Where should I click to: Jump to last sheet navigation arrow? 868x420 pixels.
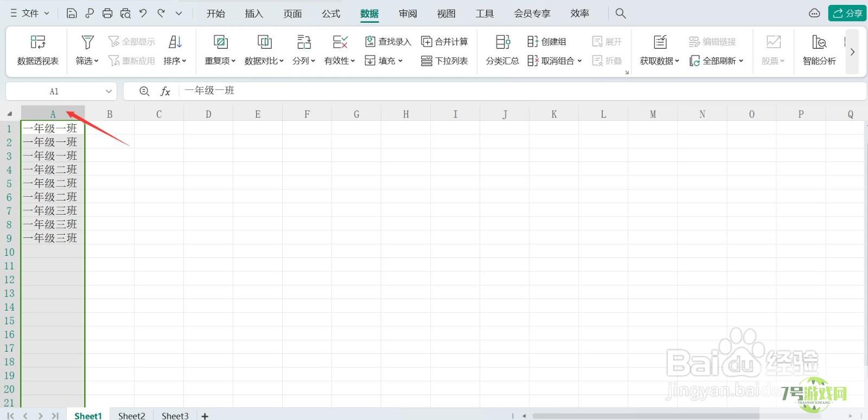[x=55, y=416]
